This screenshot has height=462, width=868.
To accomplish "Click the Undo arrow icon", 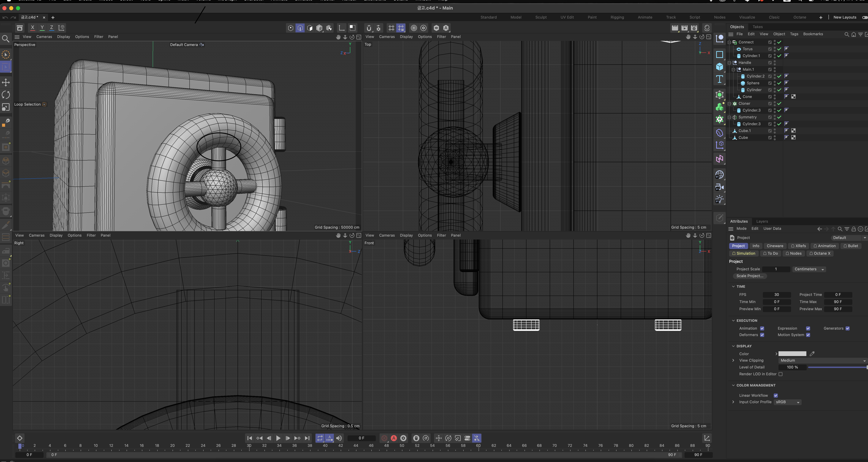I will (5, 18).
